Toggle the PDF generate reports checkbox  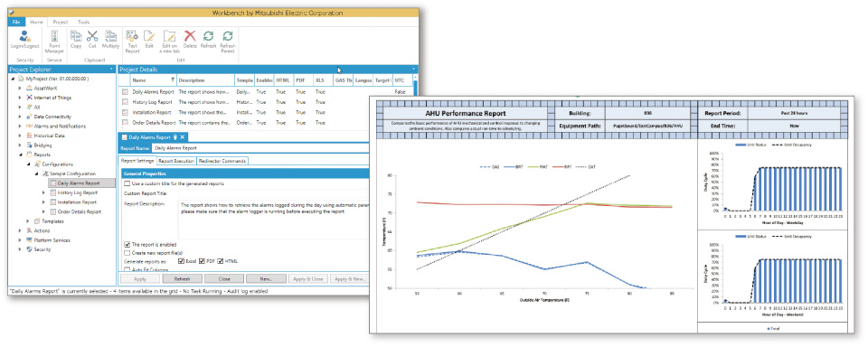click(x=202, y=260)
